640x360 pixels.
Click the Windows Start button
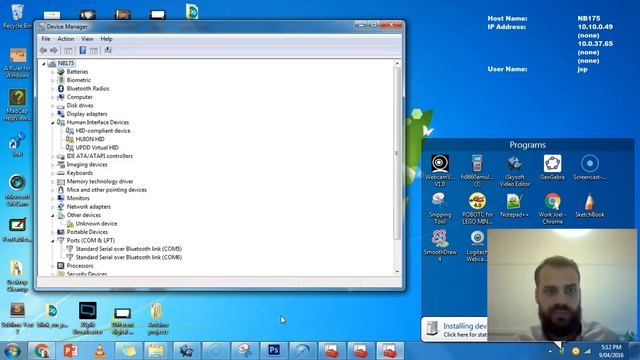tap(12, 351)
